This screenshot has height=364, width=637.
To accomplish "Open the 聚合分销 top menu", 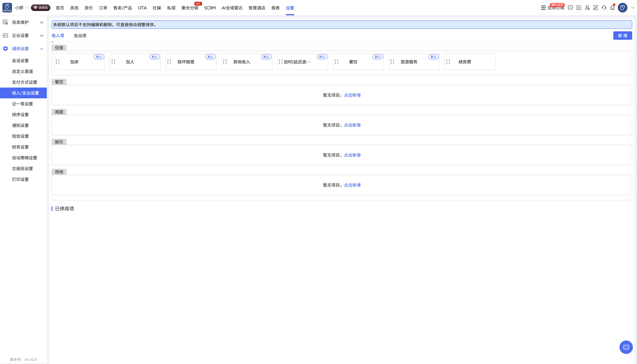I will [190, 8].
